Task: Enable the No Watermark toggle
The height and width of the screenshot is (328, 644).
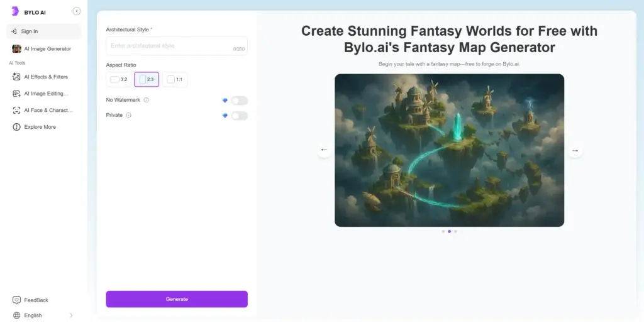Action: click(x=239, y=101)
